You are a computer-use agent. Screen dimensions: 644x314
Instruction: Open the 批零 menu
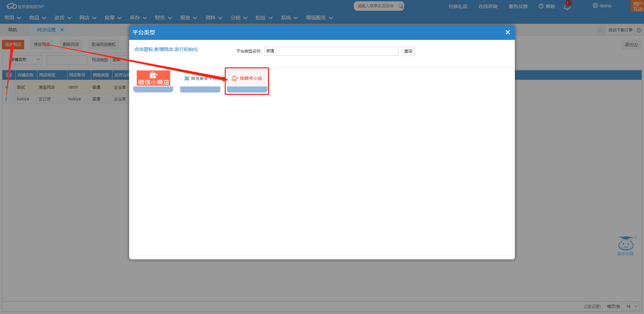coord(113,18)
